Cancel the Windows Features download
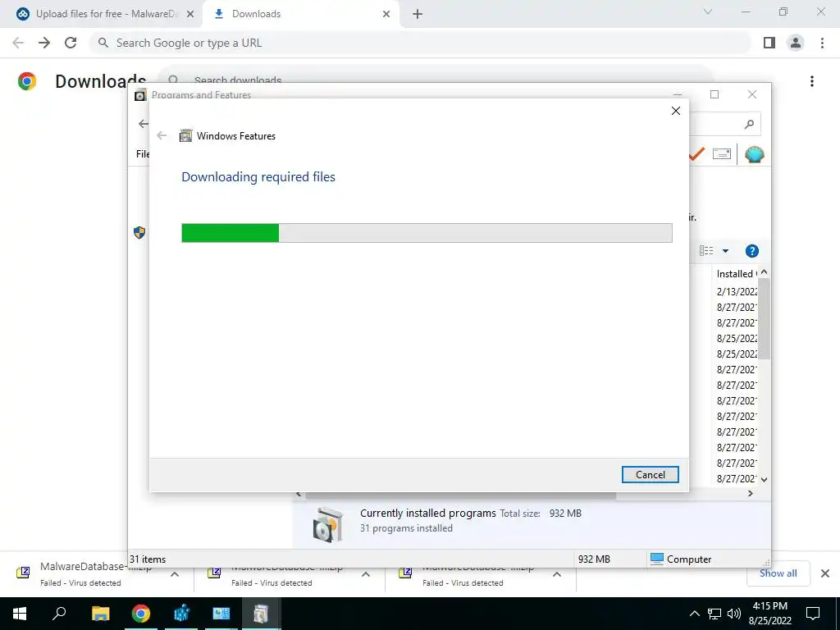The width and height of the screenshot is (840, 630). 650,475
